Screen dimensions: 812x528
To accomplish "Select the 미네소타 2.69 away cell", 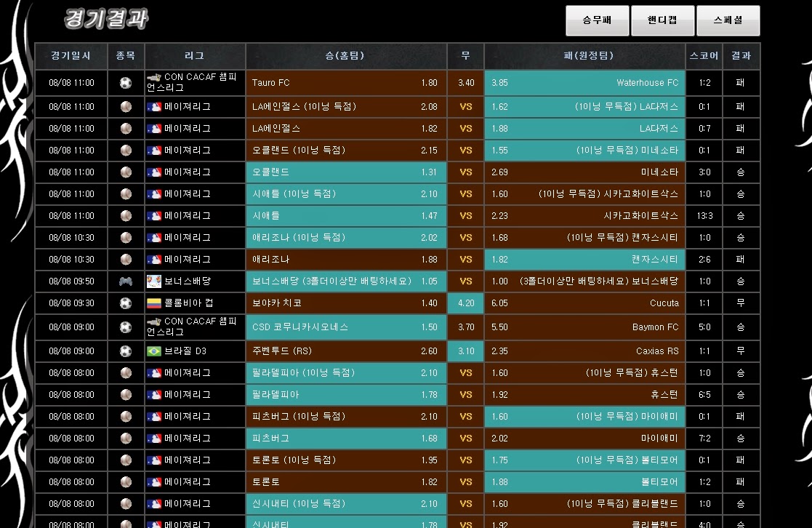I will [584, 172].
